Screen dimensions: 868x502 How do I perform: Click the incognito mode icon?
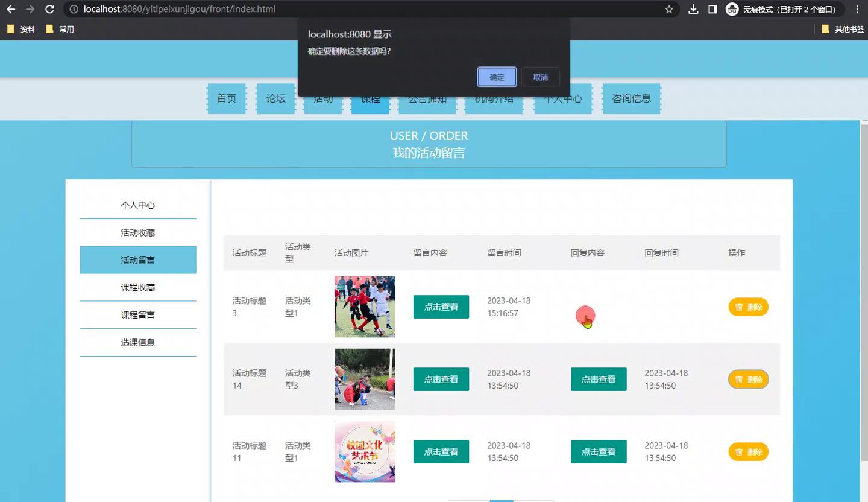click(732, 9)
